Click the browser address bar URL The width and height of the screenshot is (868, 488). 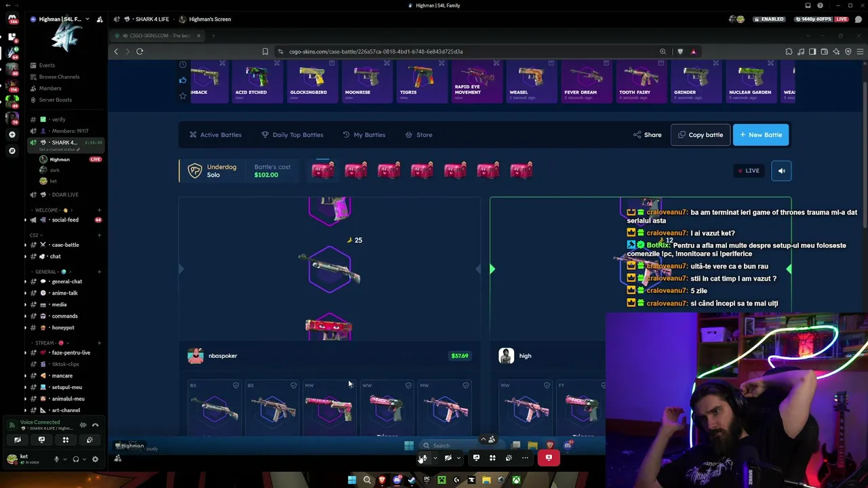[x=376, y=52]
